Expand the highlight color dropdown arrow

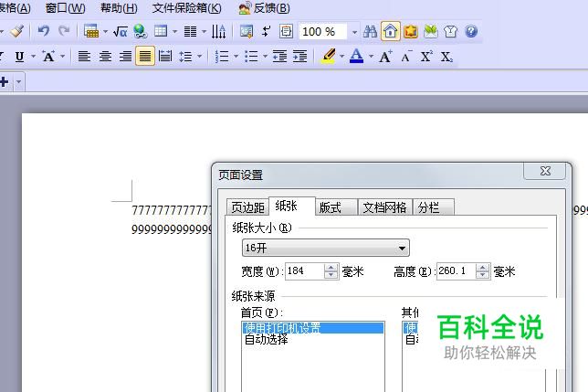tap(341, 57)
